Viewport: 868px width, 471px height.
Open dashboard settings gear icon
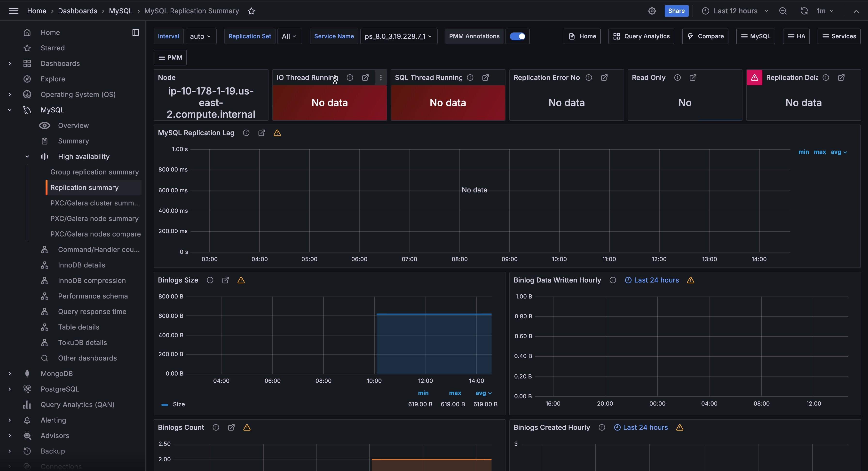pyautogui.click(x=652, y=11)
